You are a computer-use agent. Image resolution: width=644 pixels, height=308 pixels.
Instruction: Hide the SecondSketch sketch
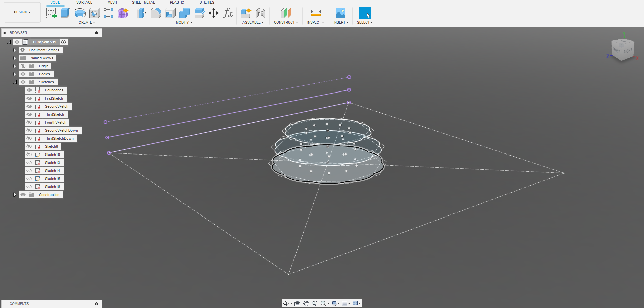pyautogui.click(x=29, y=106)
